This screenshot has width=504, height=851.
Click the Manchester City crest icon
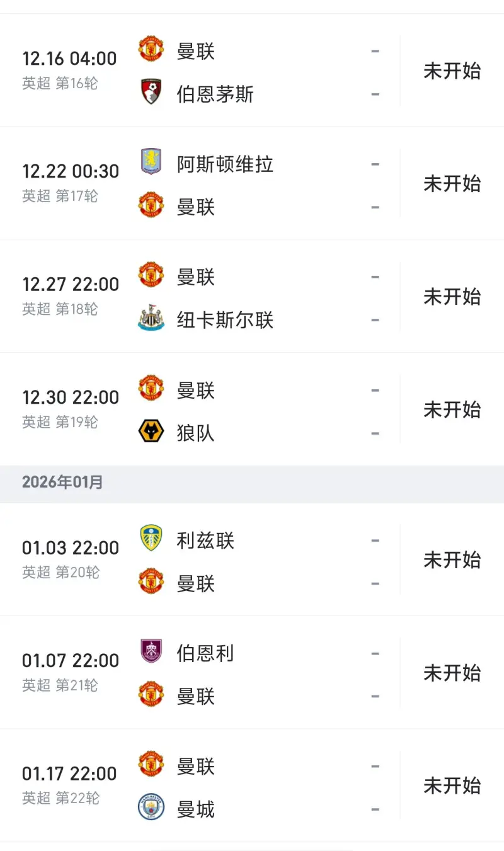[x=151, y=808]
